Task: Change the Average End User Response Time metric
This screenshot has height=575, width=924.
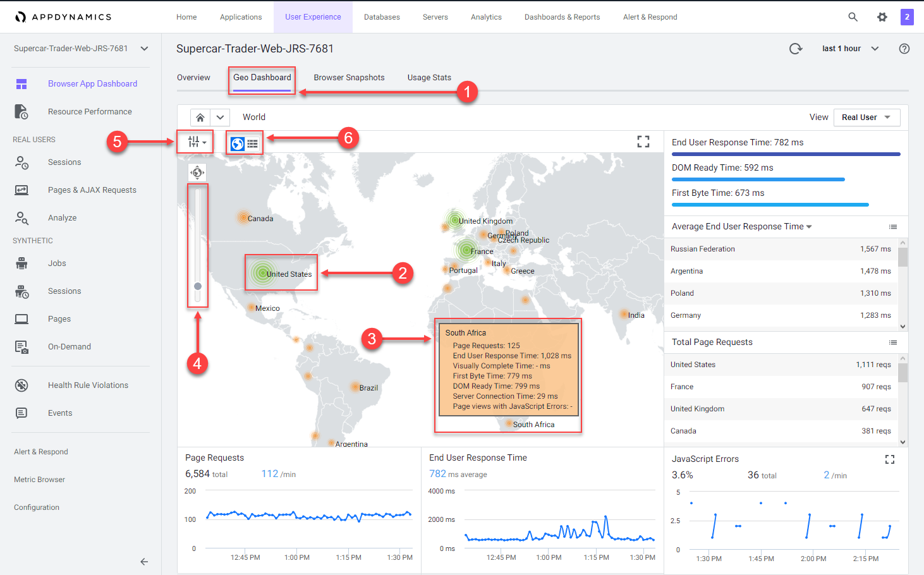Action: [x=741, y=227]
